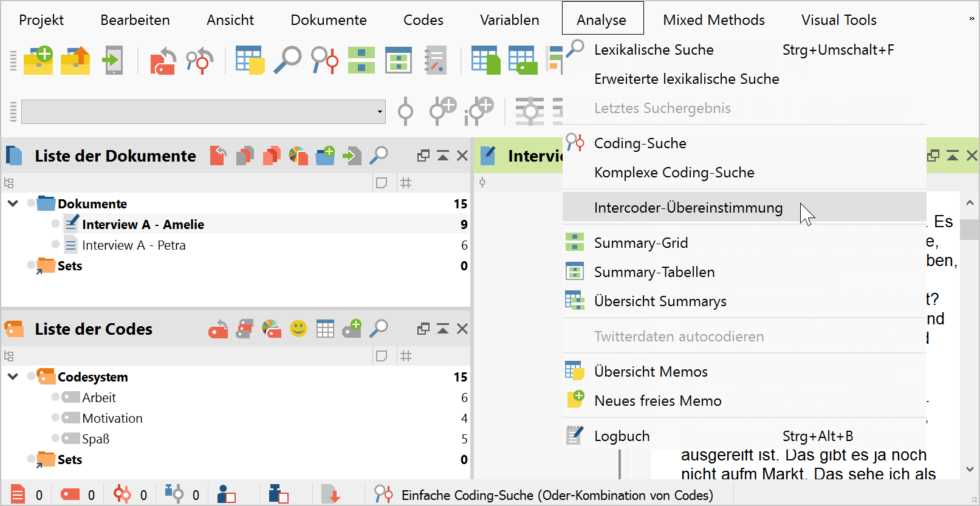Collapse the Dokumente tree node
The height and width of the screenshot is (506, 980).
(13, 203)
